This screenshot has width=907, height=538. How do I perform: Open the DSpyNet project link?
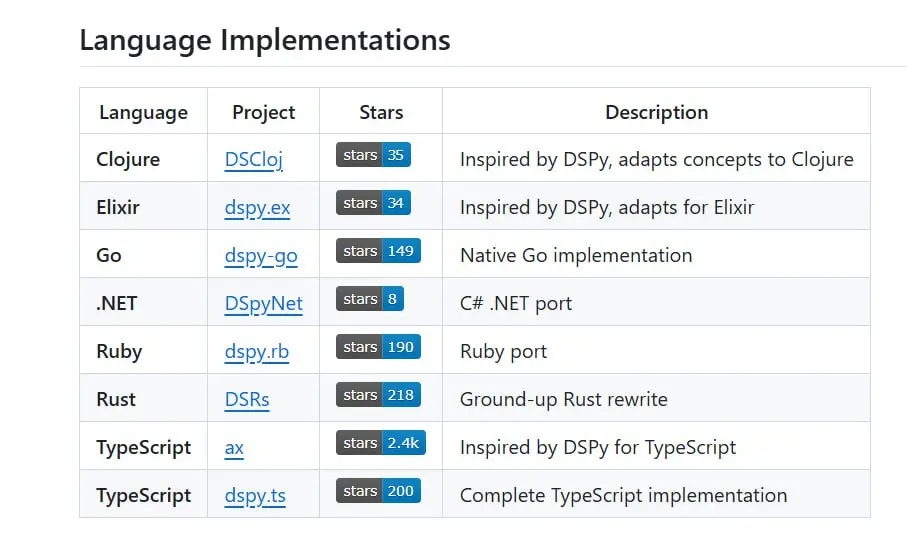[x=263, y=303]
